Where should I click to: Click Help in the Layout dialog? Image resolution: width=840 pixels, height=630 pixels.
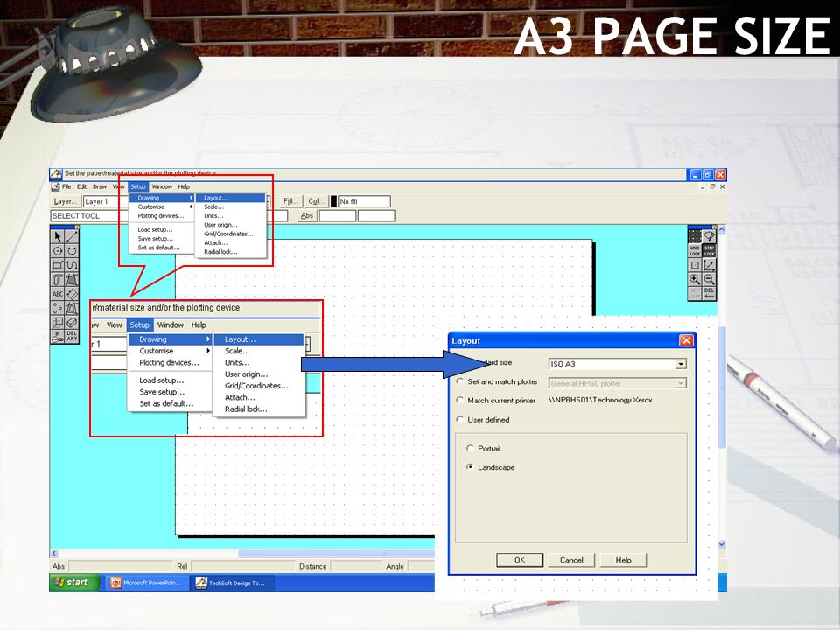623,560
